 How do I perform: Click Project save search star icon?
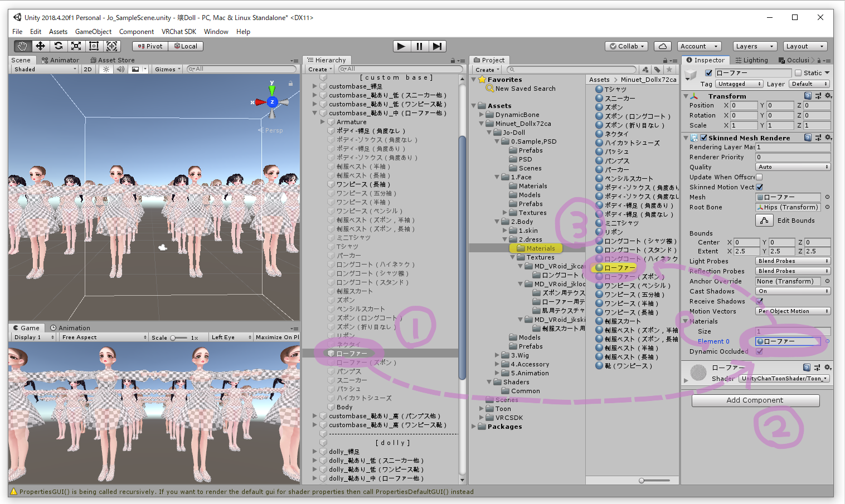669,70
